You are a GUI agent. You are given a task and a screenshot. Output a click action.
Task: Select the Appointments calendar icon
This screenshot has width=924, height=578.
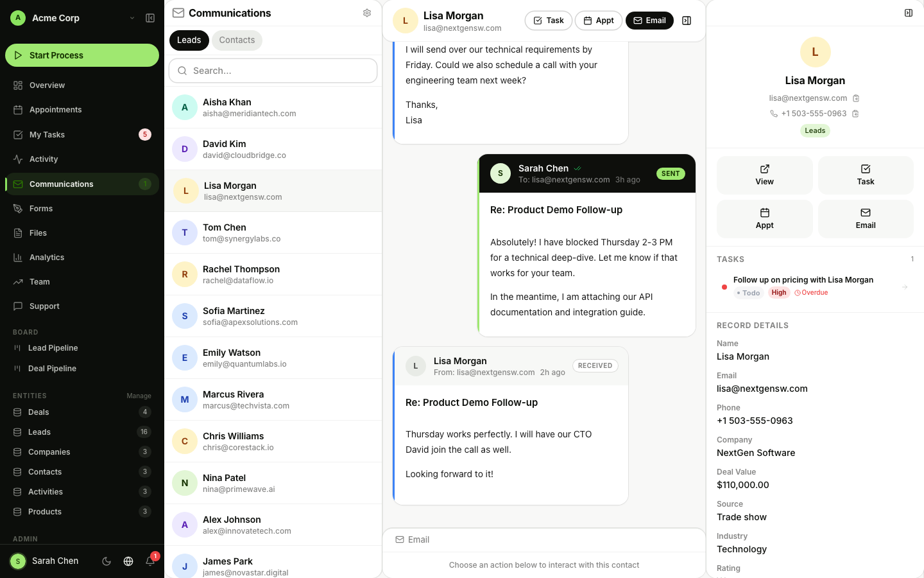pyautogui.click(x=56, y=109)
